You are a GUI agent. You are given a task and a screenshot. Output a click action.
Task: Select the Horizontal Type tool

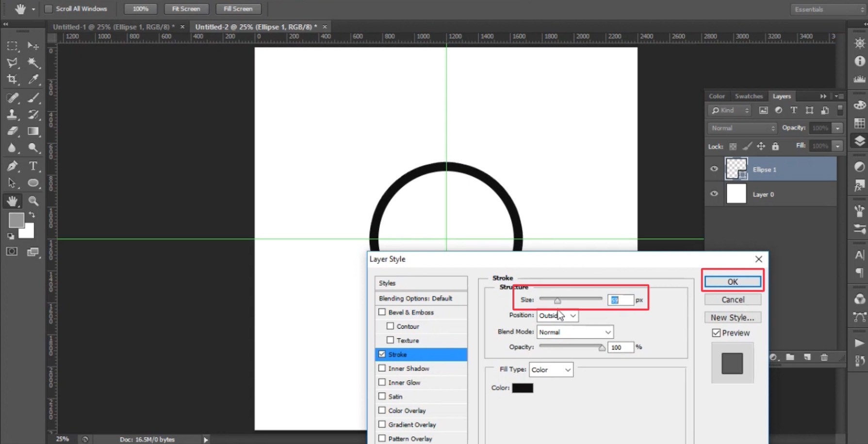[x=33, y=166]
